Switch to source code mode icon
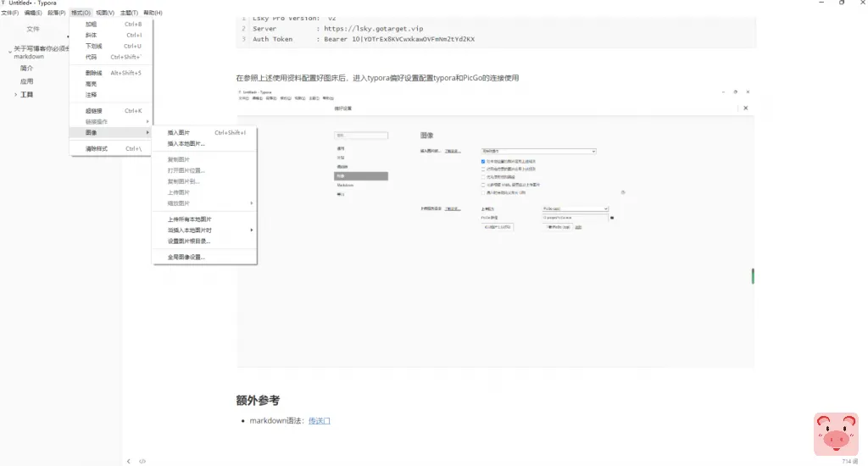The width and height of the screenshot is (868, 466). (142, 461)
